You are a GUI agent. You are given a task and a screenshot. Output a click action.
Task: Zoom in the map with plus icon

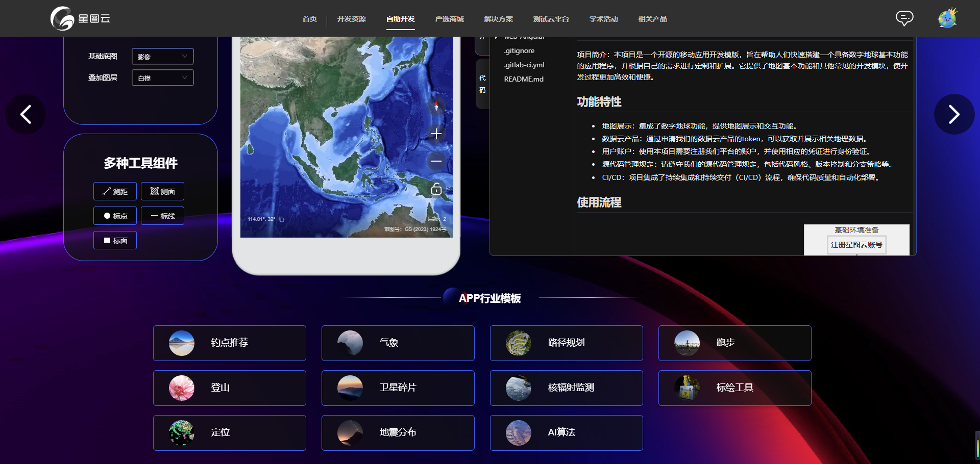[x=436, y=134]
